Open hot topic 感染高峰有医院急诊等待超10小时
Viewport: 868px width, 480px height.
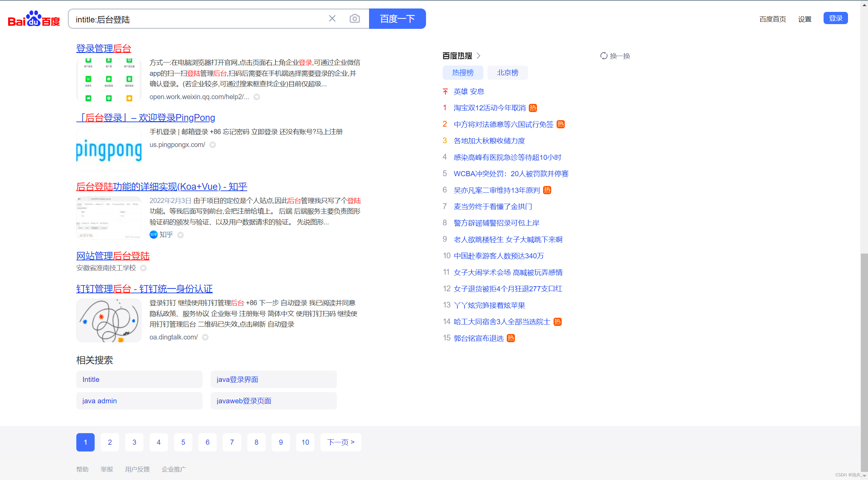(508, 157)
